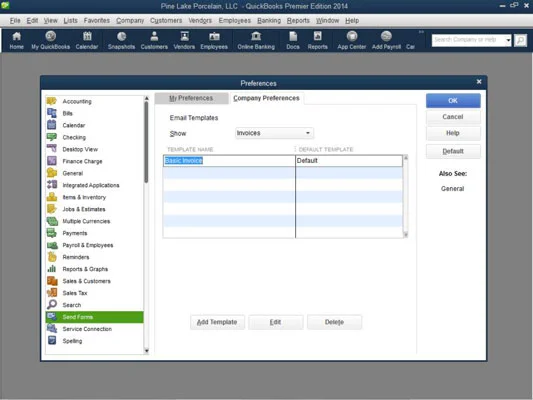Open the Employees center icon
This screenshot has width=533, height=400.
click(214, 40)
